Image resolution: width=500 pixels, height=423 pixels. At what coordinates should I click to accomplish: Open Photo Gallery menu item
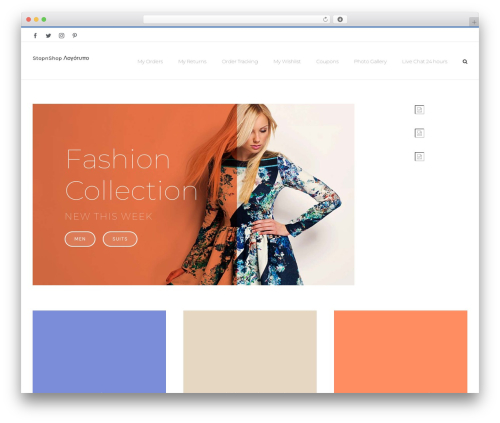(x=370, y=62)
